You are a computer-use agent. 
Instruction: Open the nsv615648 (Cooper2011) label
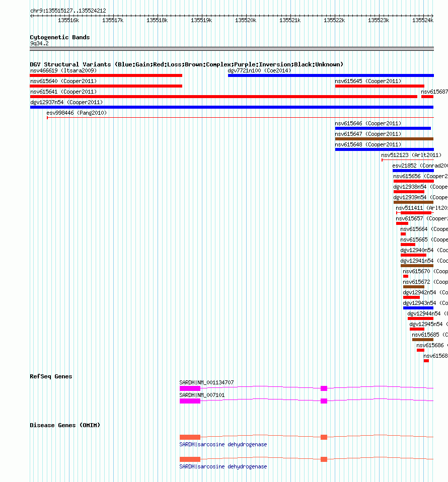point(368,144)
